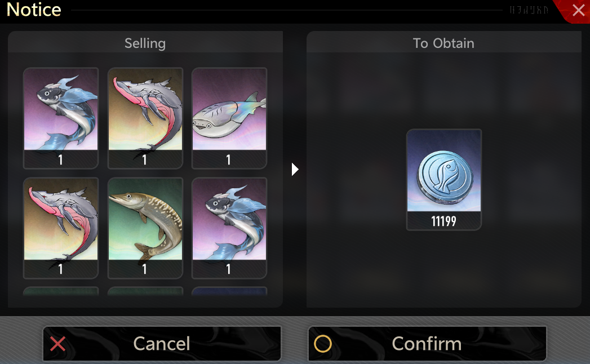
Task: Click the blue-finned koi in second row
Action: (x=229, y=228)
